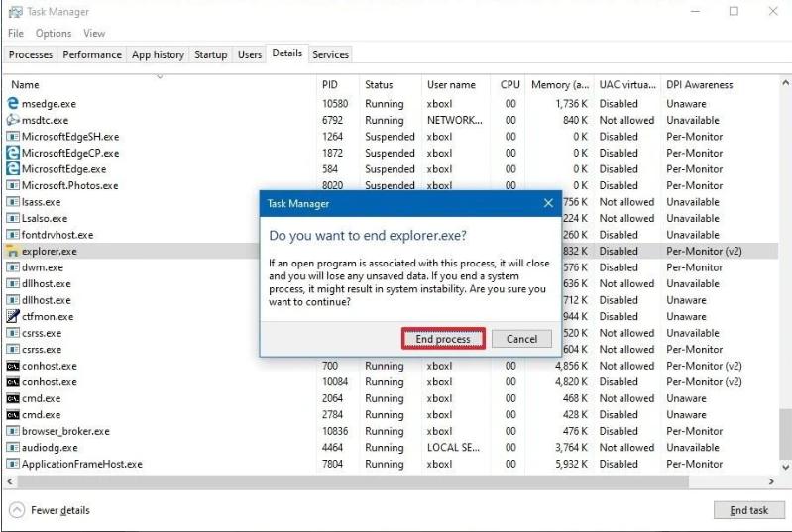Sort by the Name column header

point(161,85)
